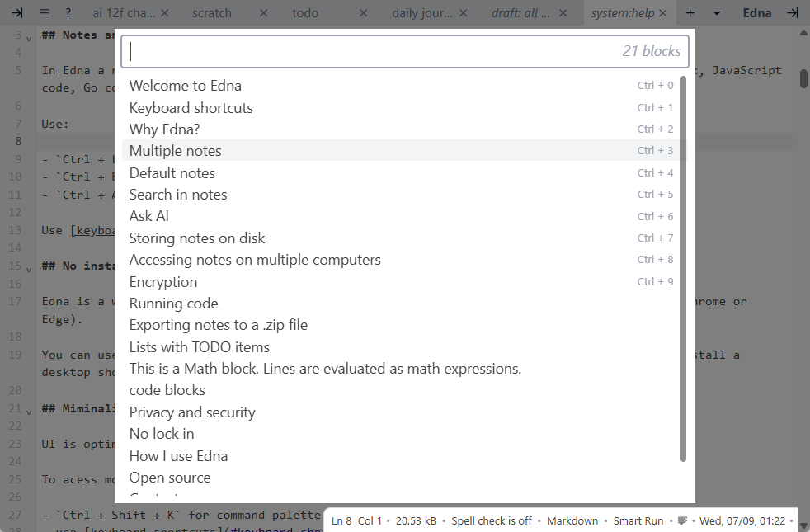Close the todo tab
This screenshot has width=810, height=532.
[x=363, y=13]
